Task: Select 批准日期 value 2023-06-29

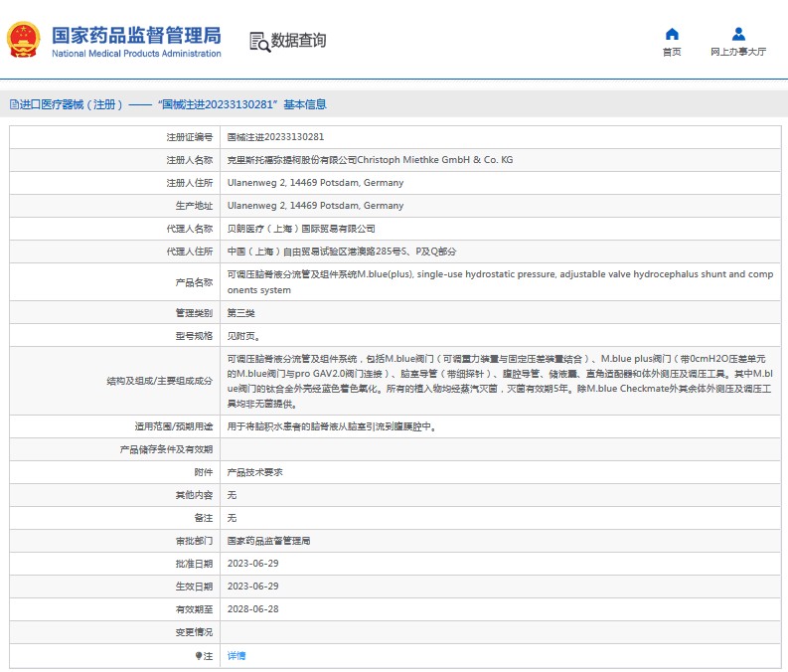Action: (252, 564)
